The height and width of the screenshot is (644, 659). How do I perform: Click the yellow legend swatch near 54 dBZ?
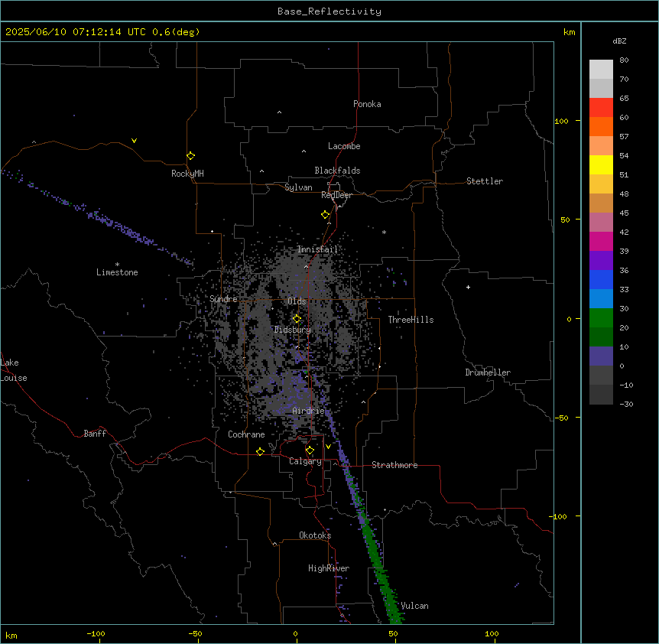click(601, 164)
